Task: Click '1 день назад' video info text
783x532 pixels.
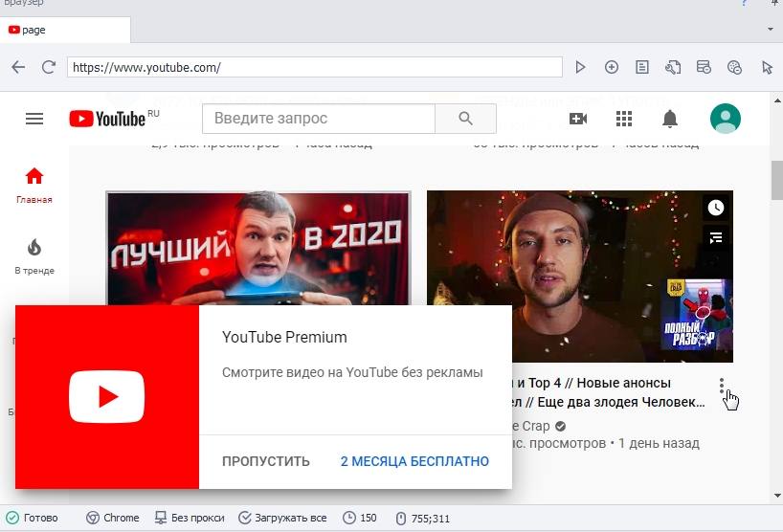Action: (659, 443)
